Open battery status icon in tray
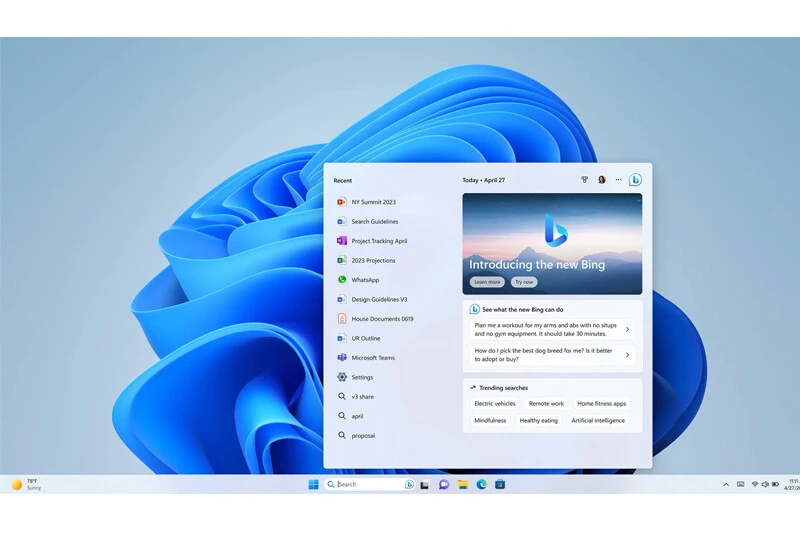800x550 pixels. 775,484
